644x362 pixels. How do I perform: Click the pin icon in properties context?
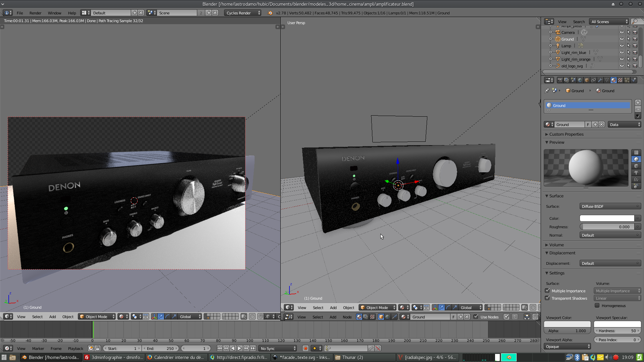tap(547, 90)
